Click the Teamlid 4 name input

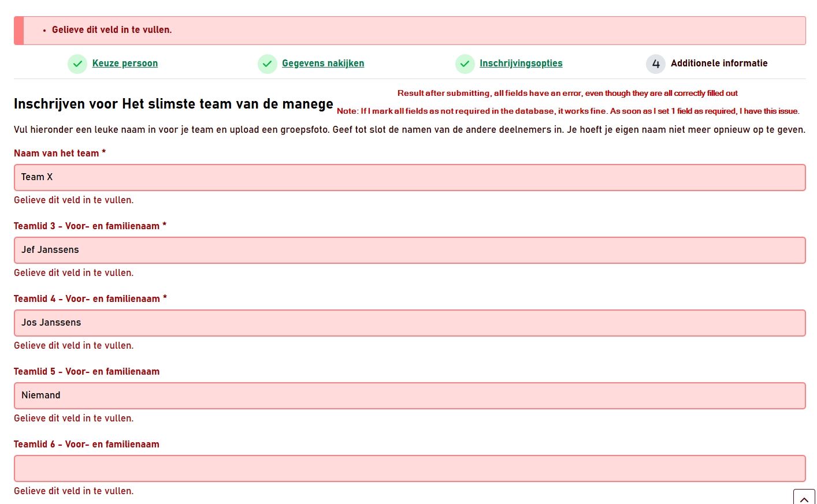(x=409, y=323)
